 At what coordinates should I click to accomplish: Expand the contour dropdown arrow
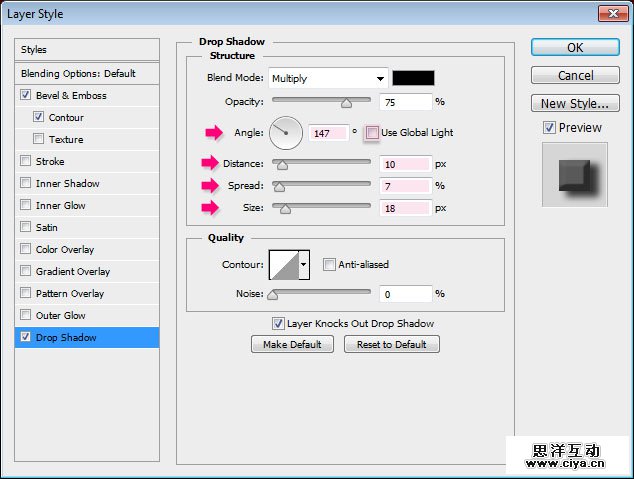304,265
